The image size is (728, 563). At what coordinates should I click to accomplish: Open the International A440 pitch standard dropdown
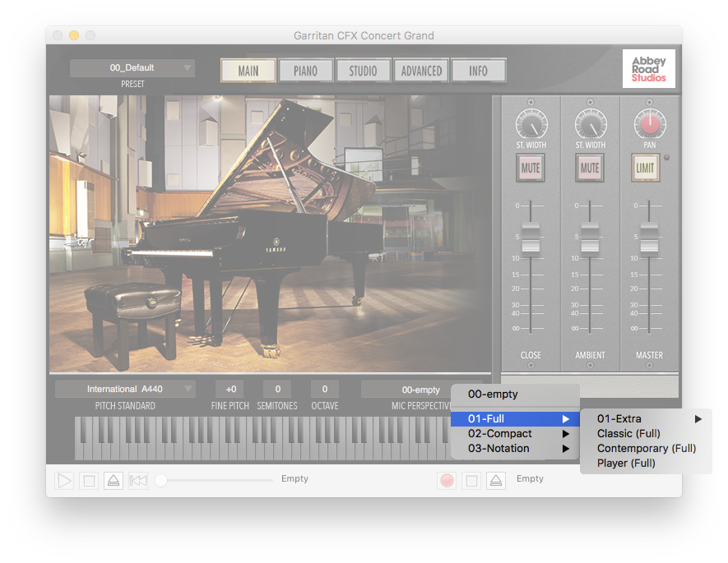point(125,389)
